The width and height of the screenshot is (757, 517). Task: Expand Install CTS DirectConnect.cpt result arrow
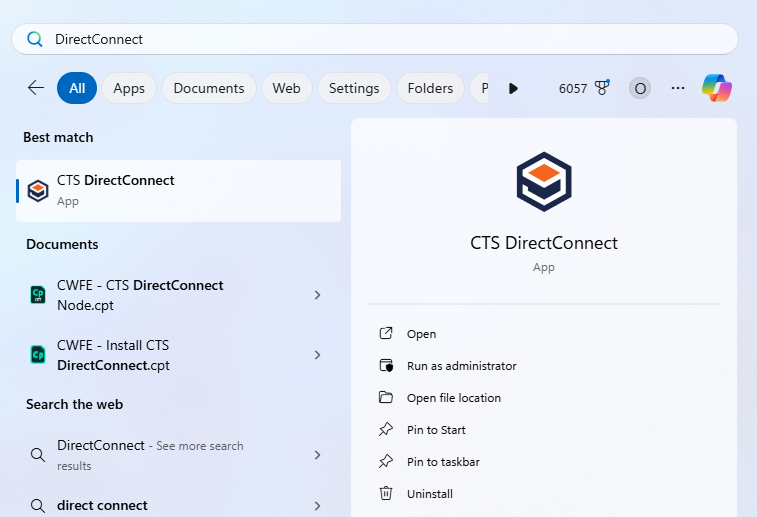tap(317, 355)
